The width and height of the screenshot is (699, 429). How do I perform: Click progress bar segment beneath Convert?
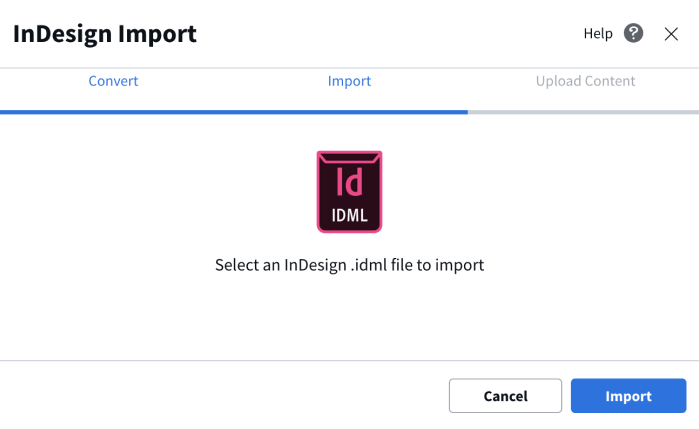coord(113,112)
